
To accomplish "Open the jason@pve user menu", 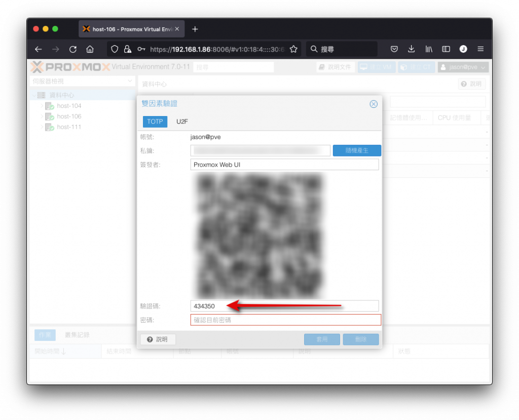I will pyautogui.click(x=463, y=67).
